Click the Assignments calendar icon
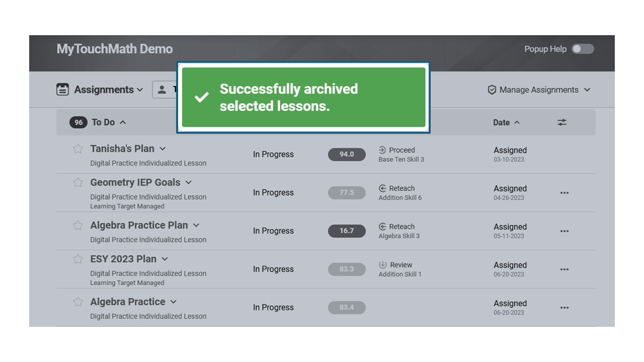This screenshot has width=644, height=362. (x=63, y=89)
